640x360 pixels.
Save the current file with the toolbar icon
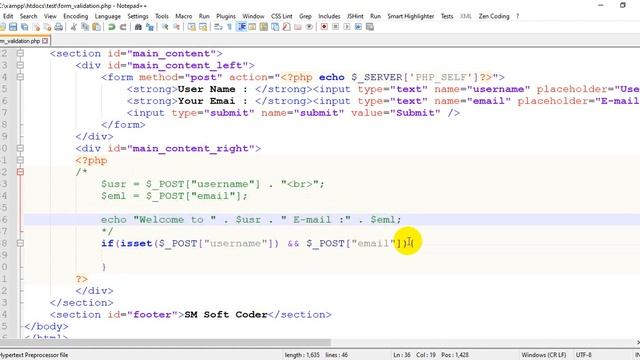tap(13, 27)
